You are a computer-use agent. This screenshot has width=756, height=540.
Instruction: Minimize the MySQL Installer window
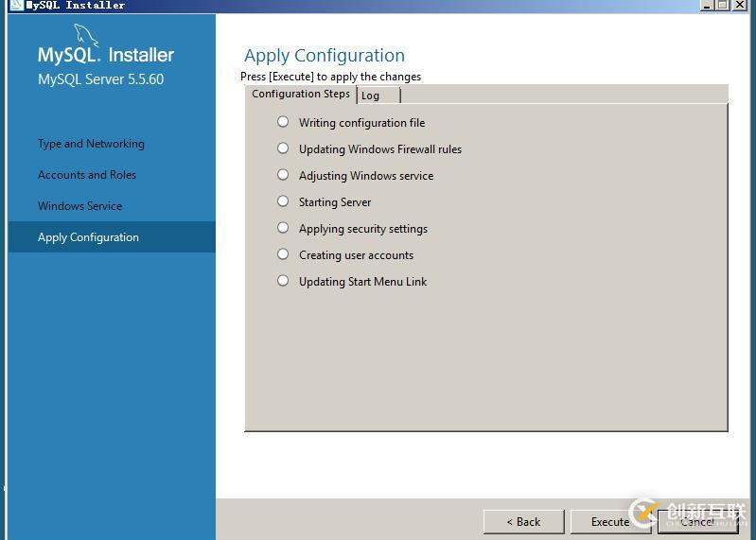point(707,6)
